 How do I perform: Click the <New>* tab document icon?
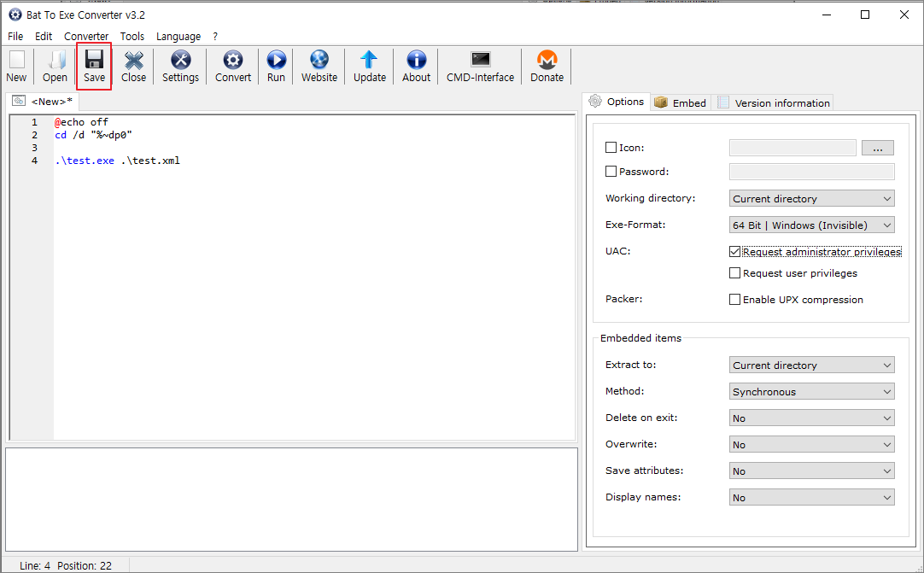[19, 101]
